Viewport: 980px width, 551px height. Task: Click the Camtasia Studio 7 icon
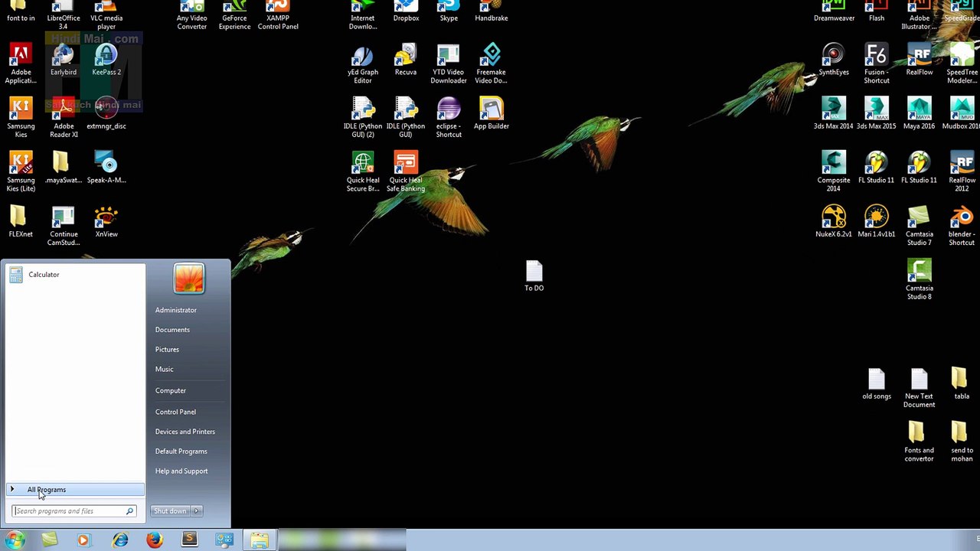pyautogui.click(x=920, y=226)
